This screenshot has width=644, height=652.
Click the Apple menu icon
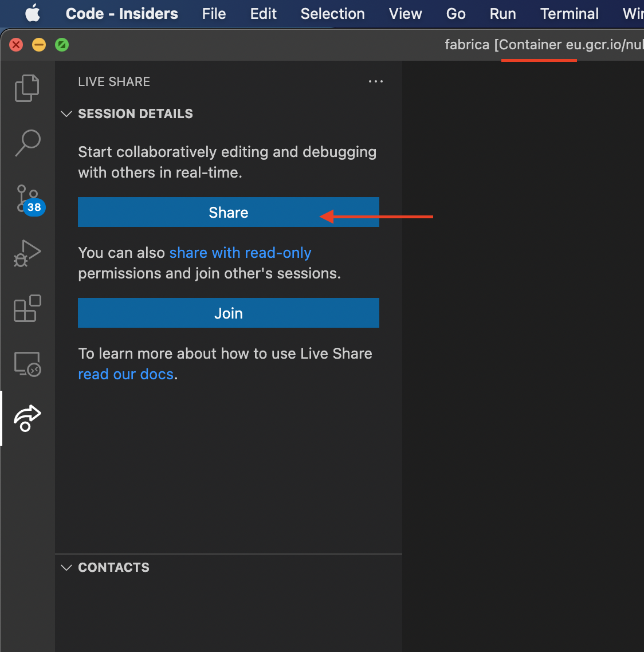tap(33, 13)
